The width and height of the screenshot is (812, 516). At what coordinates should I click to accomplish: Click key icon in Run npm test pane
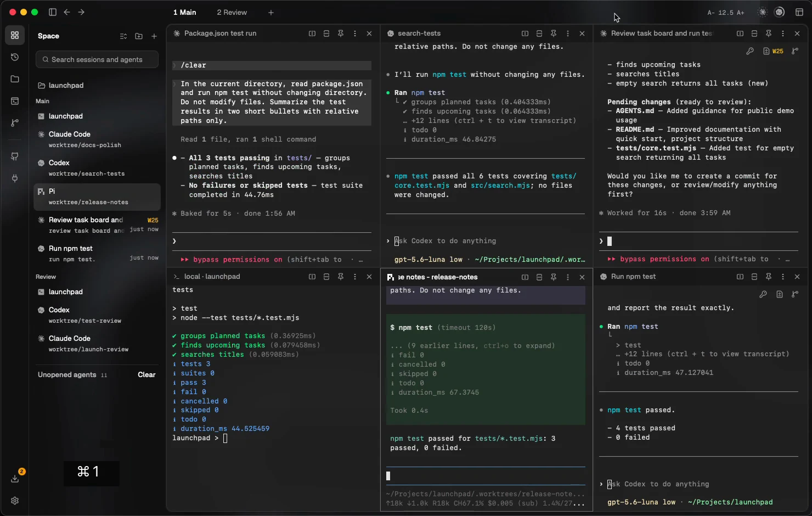click(x=763, y=294)
